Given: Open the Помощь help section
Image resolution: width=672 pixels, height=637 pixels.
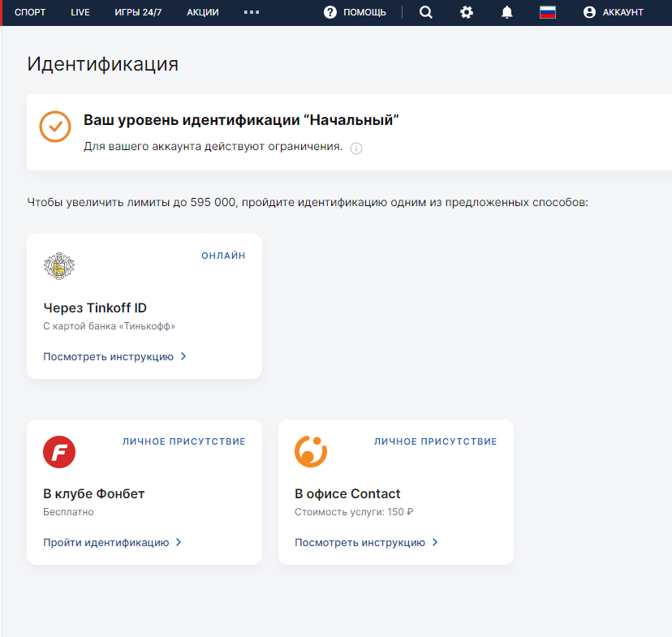Looking at the screenshot, I should coord(355,12).
